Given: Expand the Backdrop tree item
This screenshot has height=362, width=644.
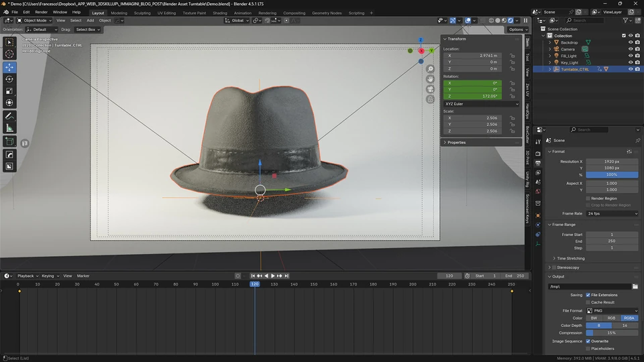Looking at the screenshot, I should pos(550,42).
